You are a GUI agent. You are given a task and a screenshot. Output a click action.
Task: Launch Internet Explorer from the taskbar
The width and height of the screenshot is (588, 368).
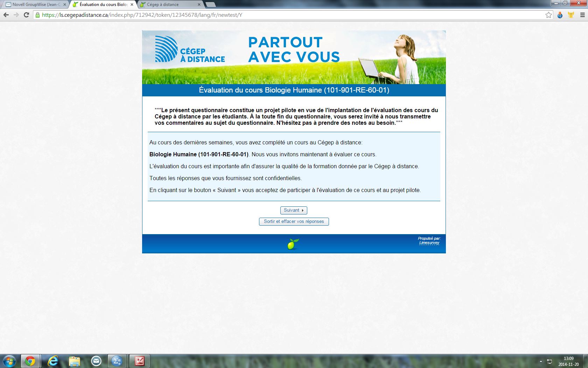(53, 361)
